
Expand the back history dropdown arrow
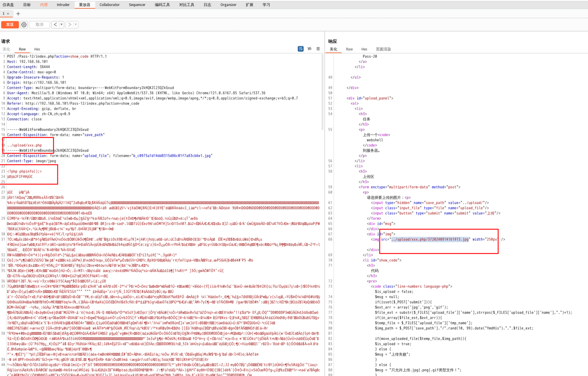pos(61,25)
